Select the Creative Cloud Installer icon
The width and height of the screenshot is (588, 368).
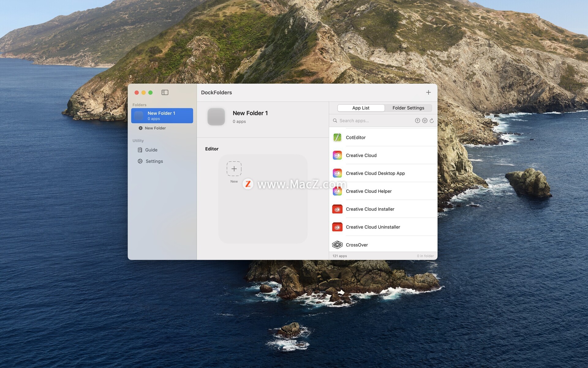(x=337, y=209)
